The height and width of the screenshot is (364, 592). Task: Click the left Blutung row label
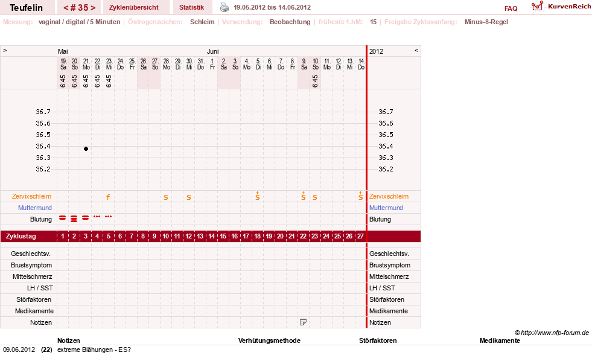click(41, 219)
